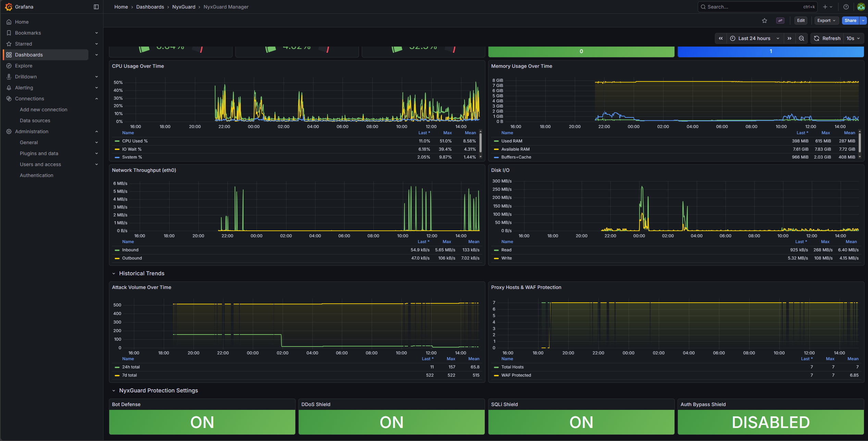Screen dimensions: 868x441
Task: Click the user profile avatar
Action: (x=861, y=7)
